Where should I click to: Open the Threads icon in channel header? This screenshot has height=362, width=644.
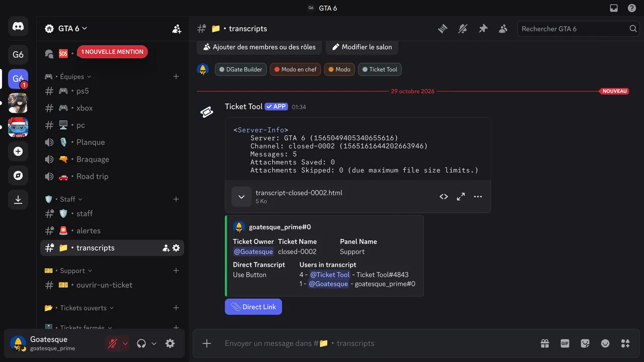point(443,29)
